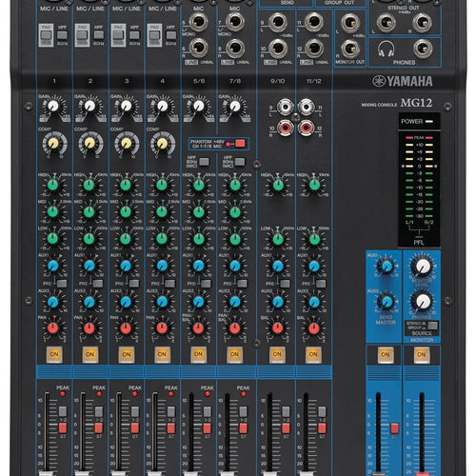Click the Monitor Out R jack
The image size is (476, 476).
point(350,49)
